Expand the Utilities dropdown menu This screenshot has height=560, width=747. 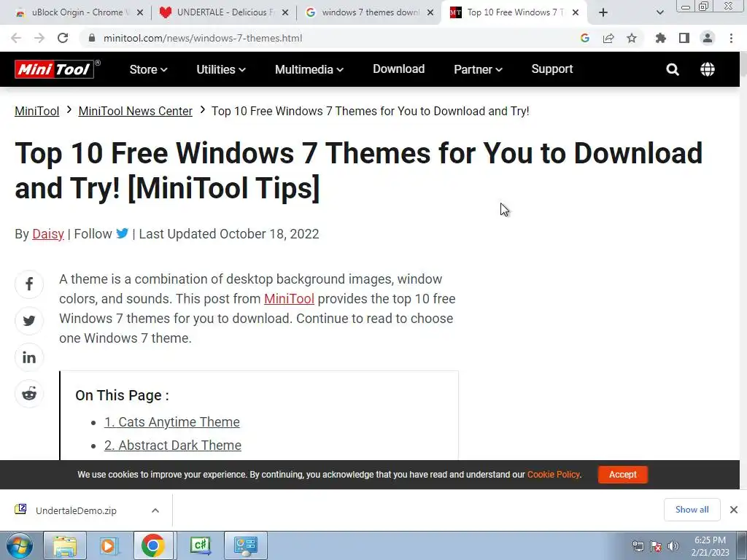click(x=221, y=69)
